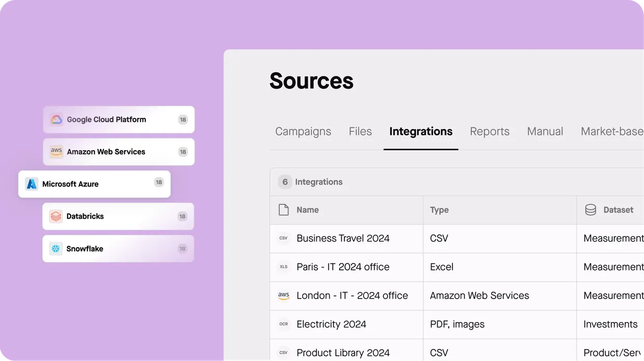This screenshot has height=361, width=644.
Task: Select the Reports tab
Action: [489, 131]
